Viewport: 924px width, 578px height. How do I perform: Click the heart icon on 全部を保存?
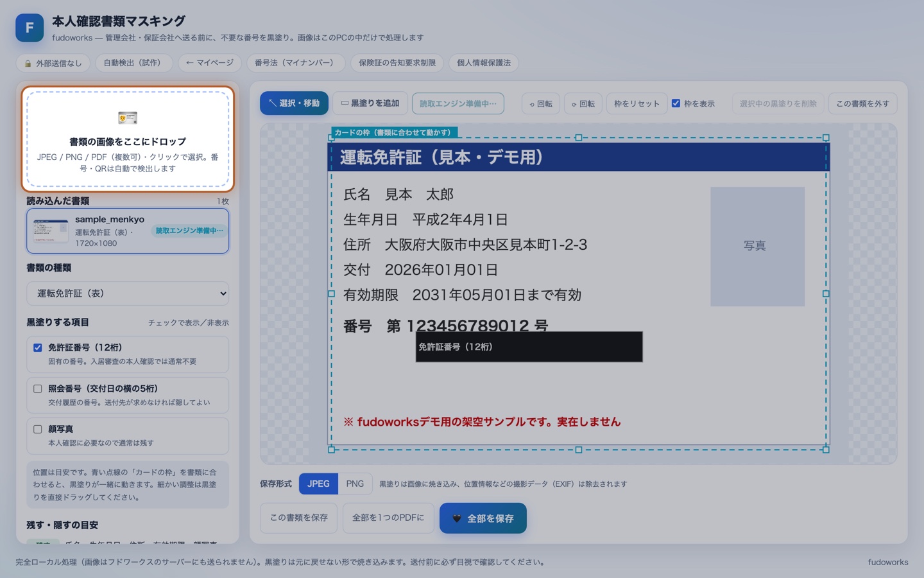tap(457, 518)
